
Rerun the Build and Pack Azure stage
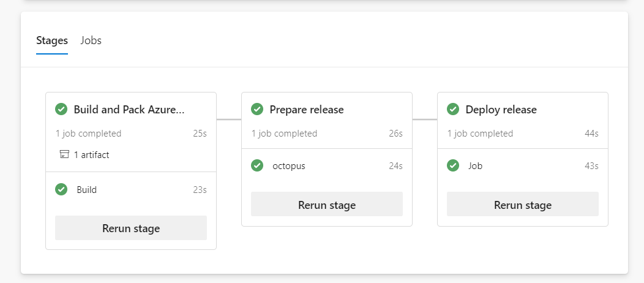click(131, 228)
